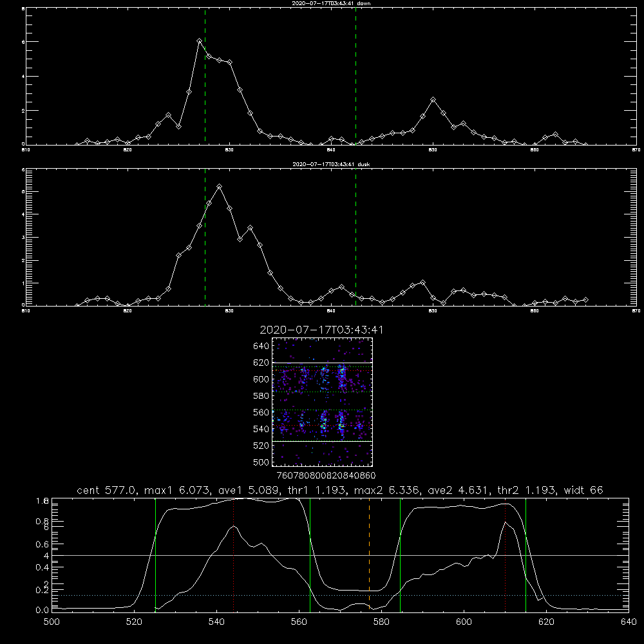Click the secondary-peak diamond near 850 in the dawn plot

pyautogui.click(x=433, y=100)
